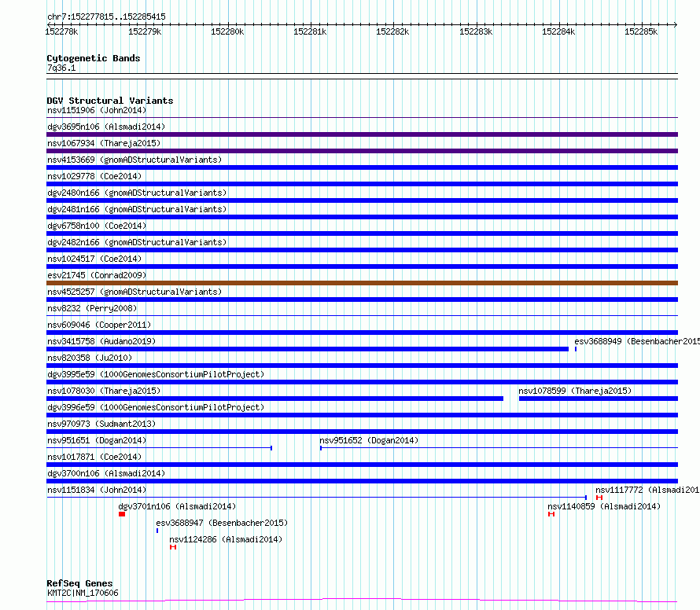Select nsv820358 (Ju2010) variant label
Image resolution: width=700 pixels, height=610 pixels.
pyautogui.click(x=90, y=358)
